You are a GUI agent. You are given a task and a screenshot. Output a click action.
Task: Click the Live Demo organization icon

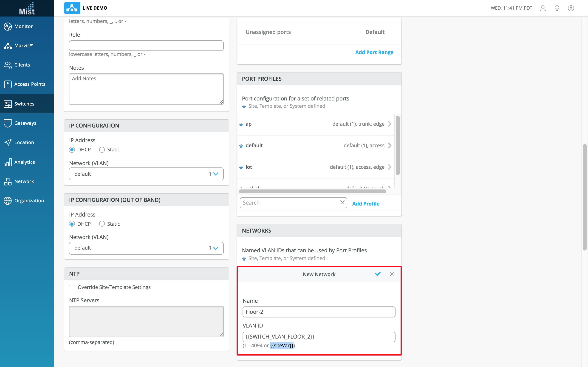point(72,8)
